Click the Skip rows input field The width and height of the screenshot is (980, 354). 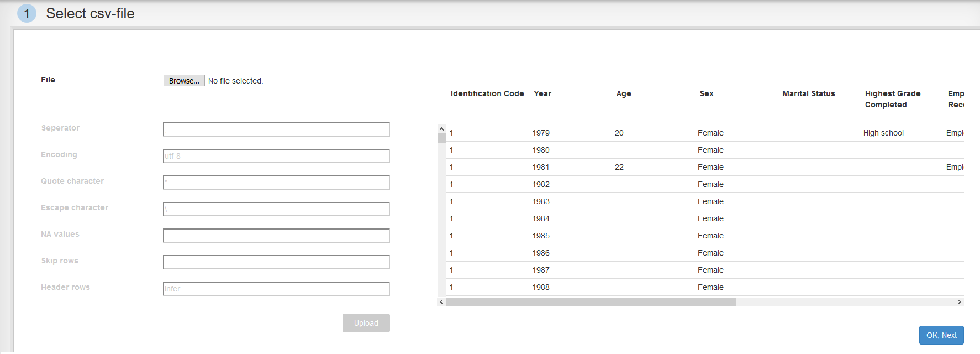click(276, 262)
